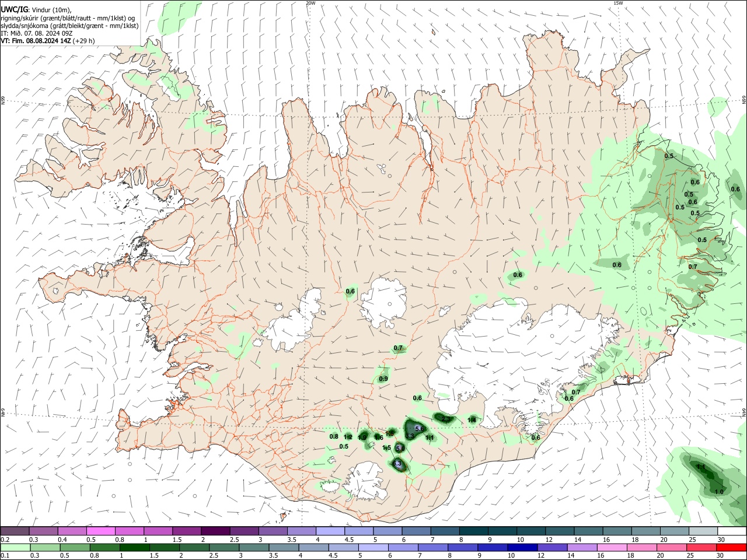The image size is (747, 560).
Task: Click the 'VT: Fim. 08.08.2024 14Z (+29 h)' line
Action: click(x=47, y=41)
